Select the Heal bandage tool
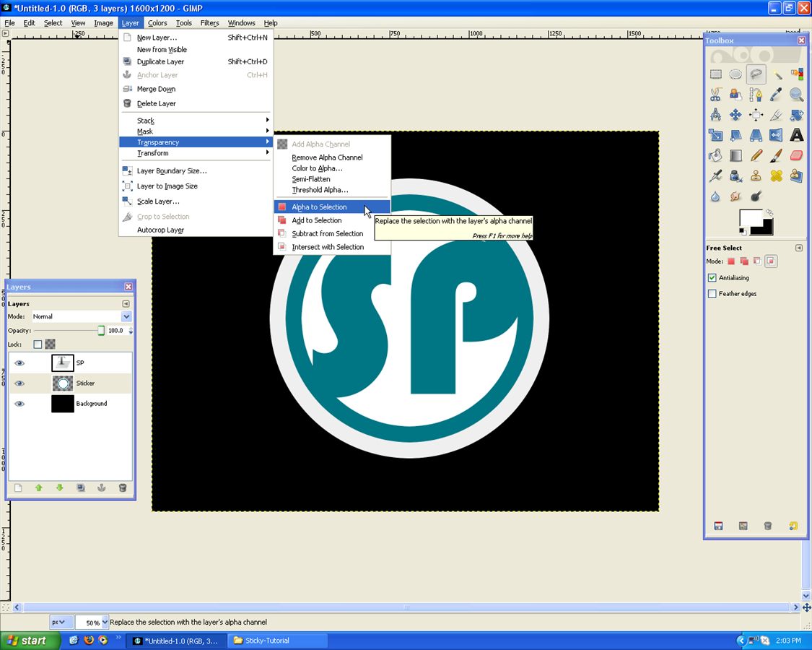The width and height of the screenshot is (812, 650). 776,175
